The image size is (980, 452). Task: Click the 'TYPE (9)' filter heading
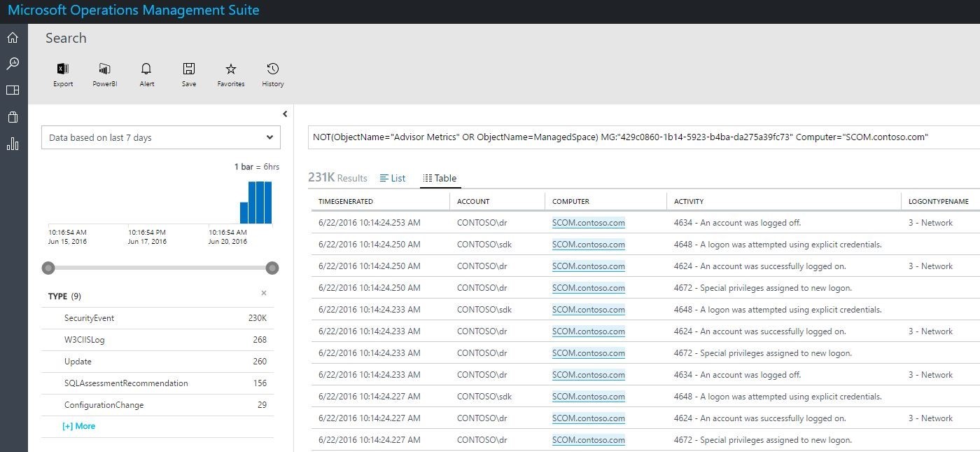pyautogui.click(x=64, y=296)
